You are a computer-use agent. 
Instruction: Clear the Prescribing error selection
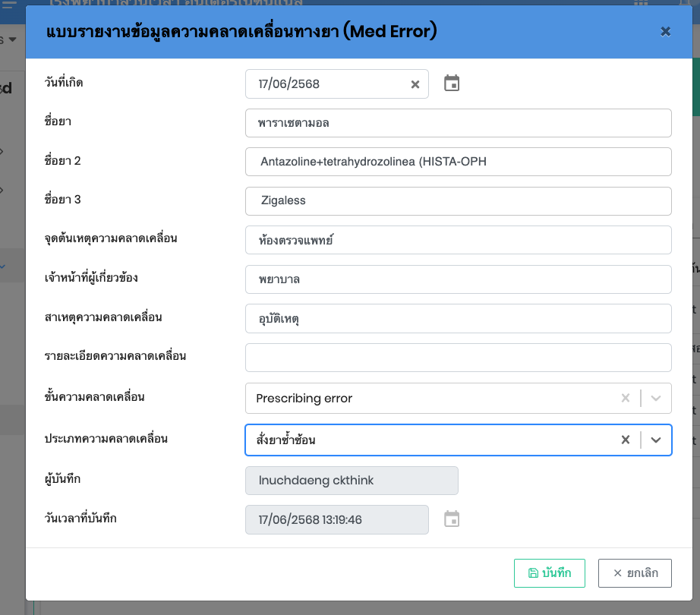626,398
